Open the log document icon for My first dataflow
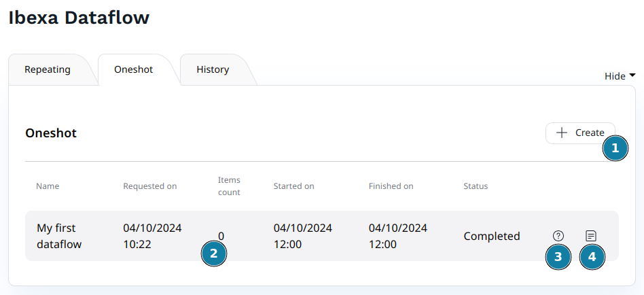Screen dimensions: 644x295 click(591, 236)
